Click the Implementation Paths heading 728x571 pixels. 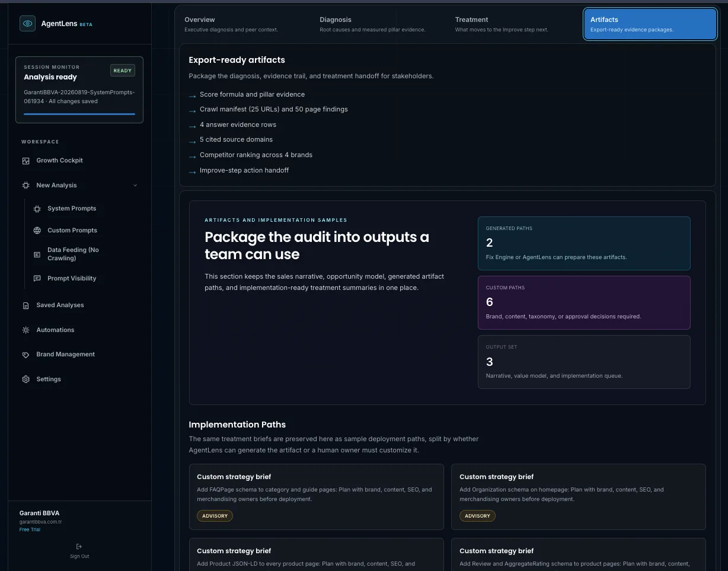(237, 425)
